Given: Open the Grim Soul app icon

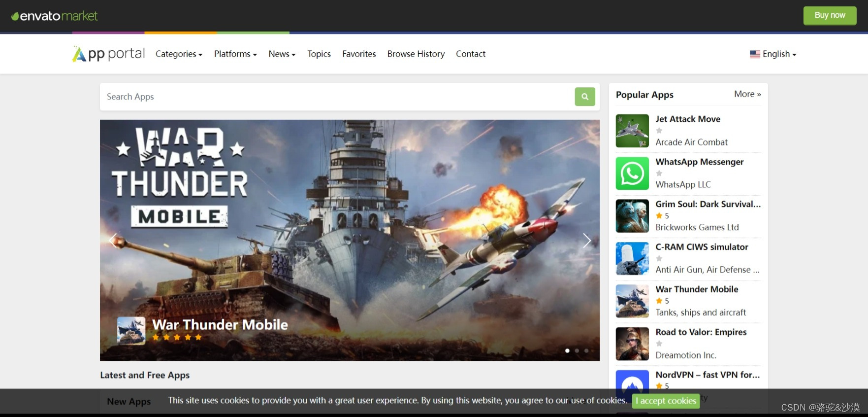Looking at the screenshot, I should point(632,216).
